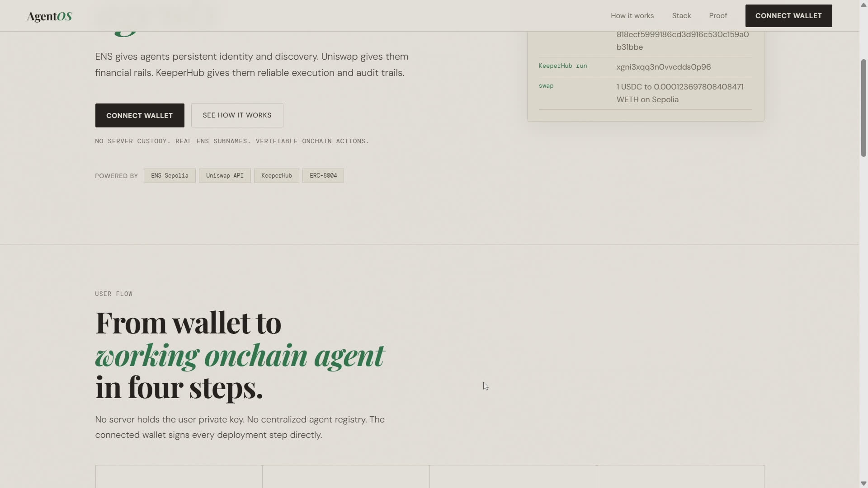Open the How it works nav link

click(x=632, y=16)
